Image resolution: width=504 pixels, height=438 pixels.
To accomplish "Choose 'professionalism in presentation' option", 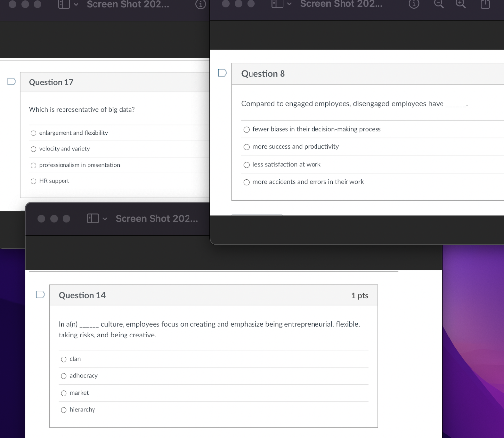I will (33, 165).
